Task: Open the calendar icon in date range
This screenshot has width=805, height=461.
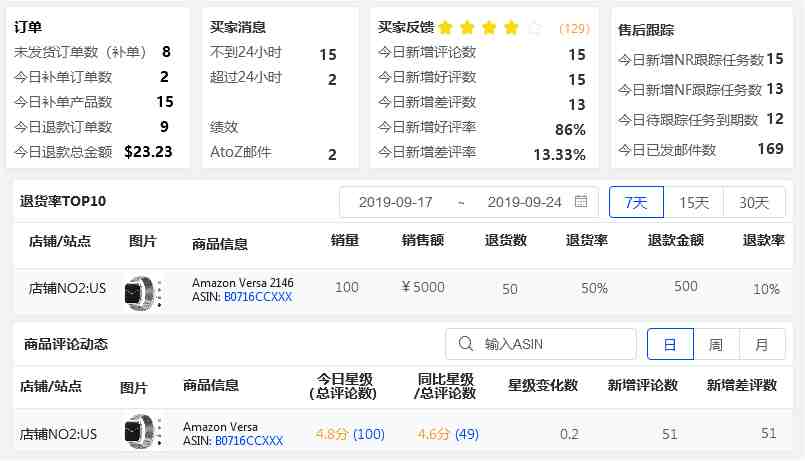Action: tap(581, 202)
